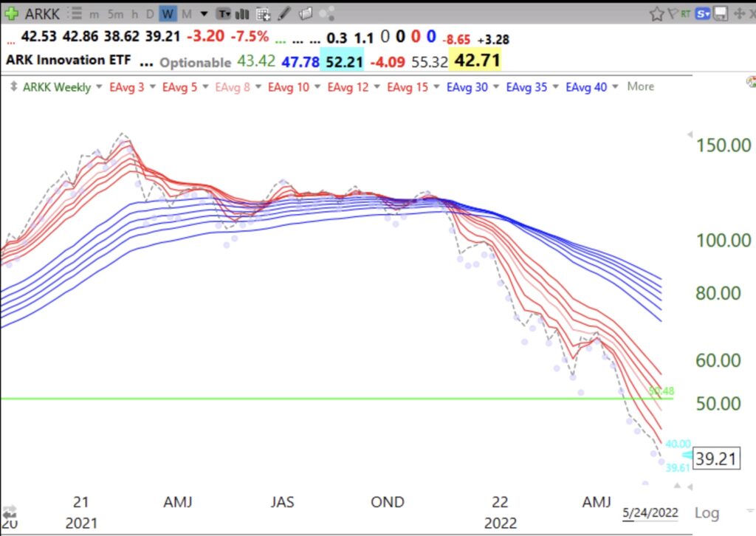This screenshot has width=756, height=536.
Task: Expand the EAvg 3 dropdown arrow
Action: point(153,87)
